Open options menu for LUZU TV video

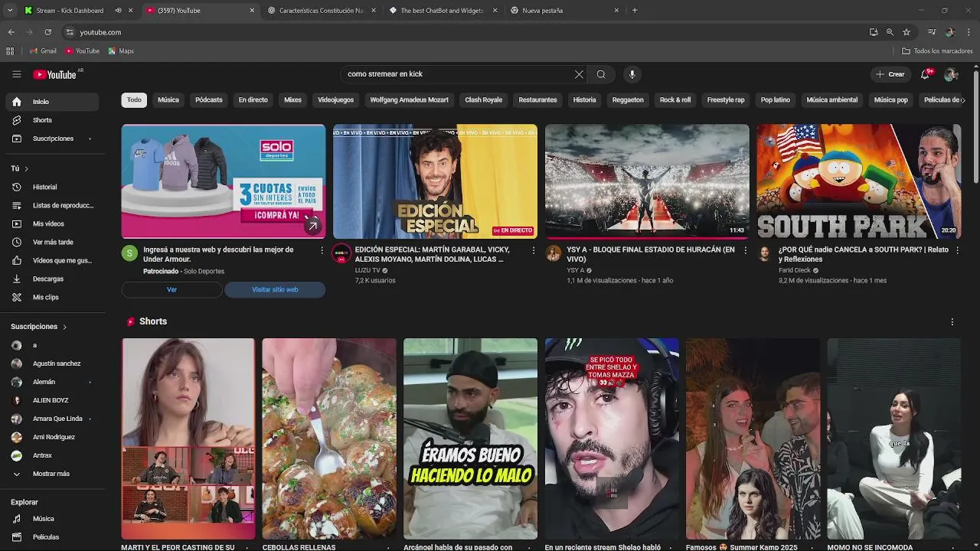pyautogui.click(x=534, y=250)
